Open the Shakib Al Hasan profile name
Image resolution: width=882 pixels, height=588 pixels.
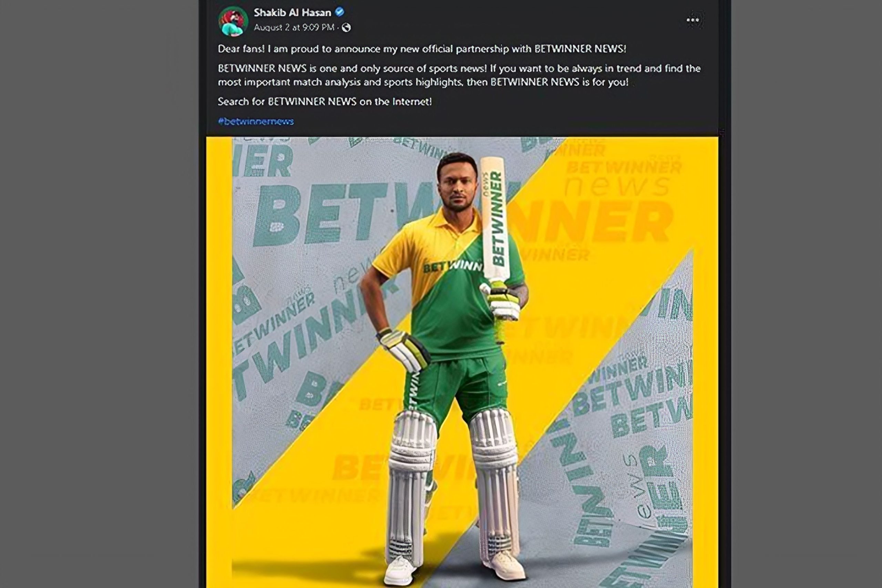click(x=293, y=12)
